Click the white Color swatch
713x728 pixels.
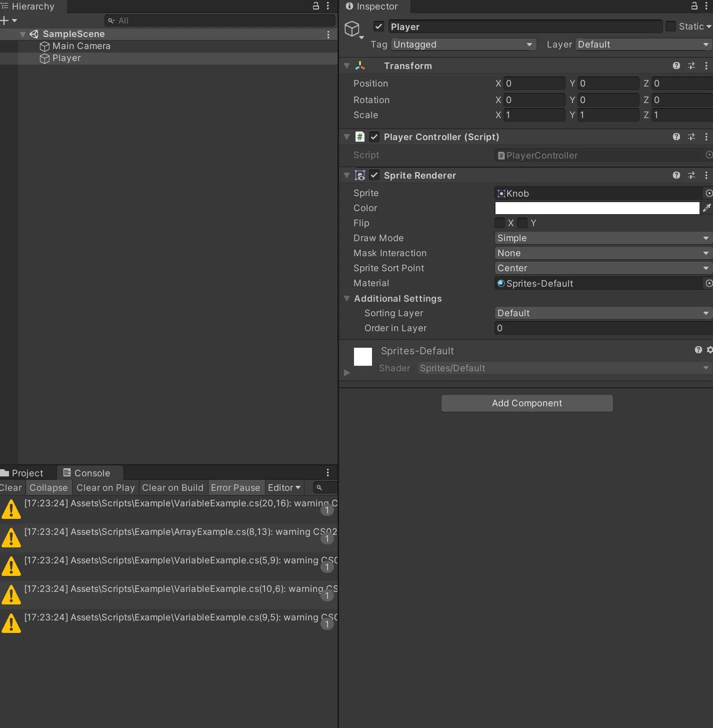point(597,208)
